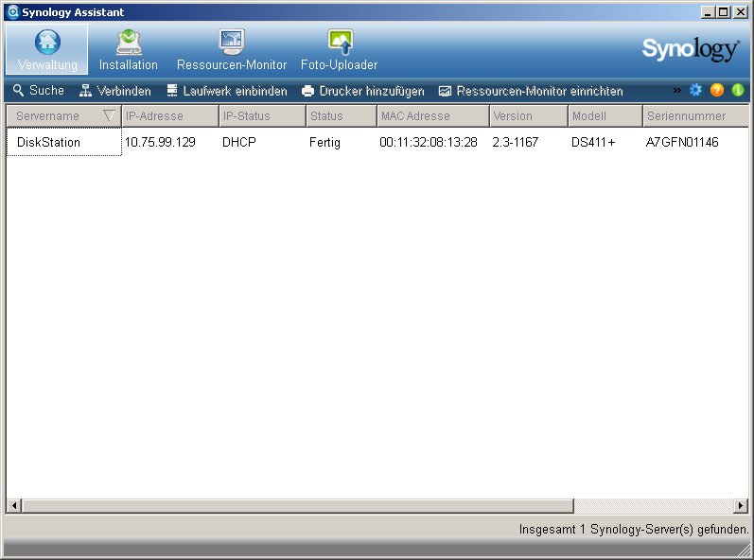The image size is (754, 560).
Task: Open the Ressourcen-Monitor tab
Action: pyautogui.click(x=232, y=49)
